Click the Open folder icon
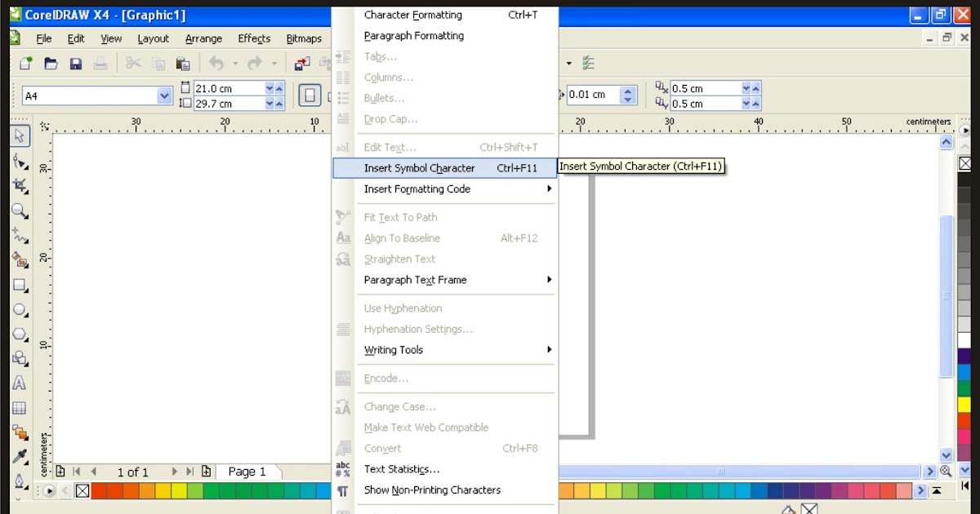The width and height of the screenshot is (980, 514). coord(51,64)
